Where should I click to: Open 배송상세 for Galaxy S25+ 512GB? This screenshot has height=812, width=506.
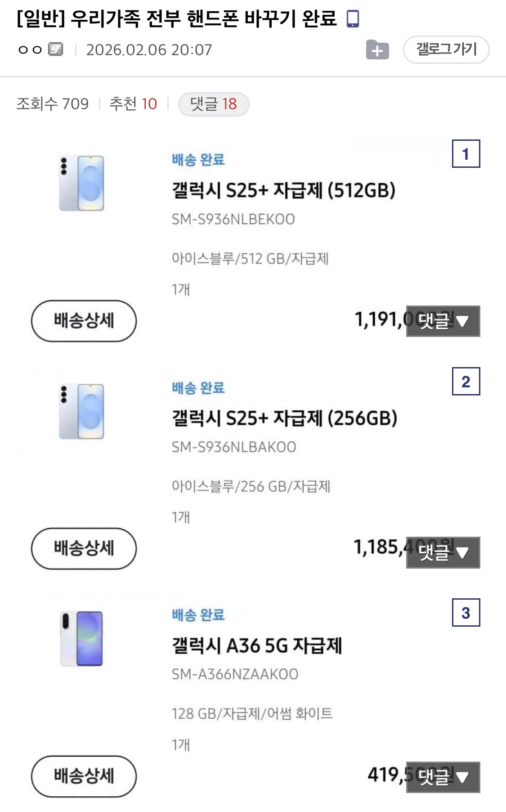pos(84,321)
